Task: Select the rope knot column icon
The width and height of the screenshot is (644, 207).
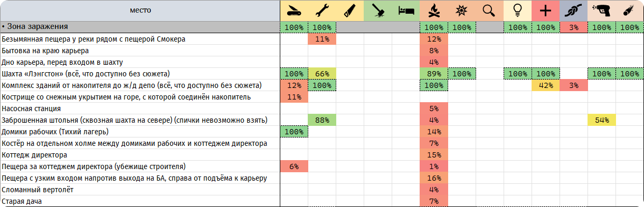Action: click(573, 11)
